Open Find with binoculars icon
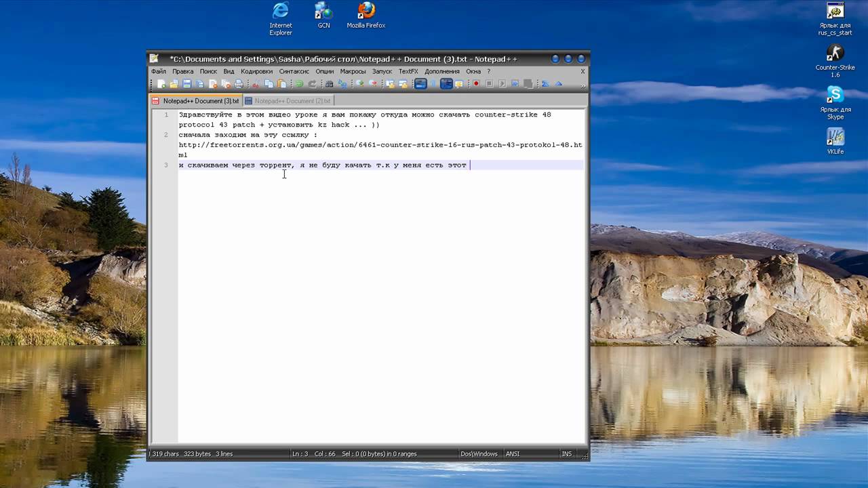This screenshot has width=868, height=488. point(329,84)
